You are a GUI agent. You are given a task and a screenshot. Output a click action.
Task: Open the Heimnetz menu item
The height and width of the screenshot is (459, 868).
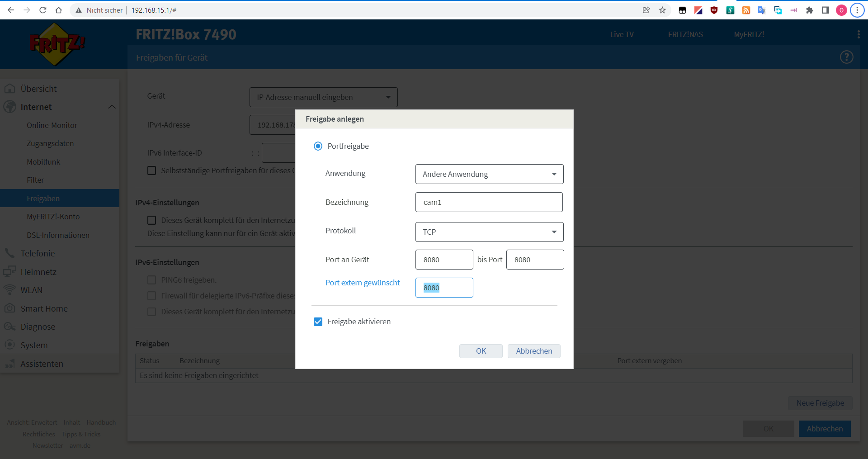38,272
